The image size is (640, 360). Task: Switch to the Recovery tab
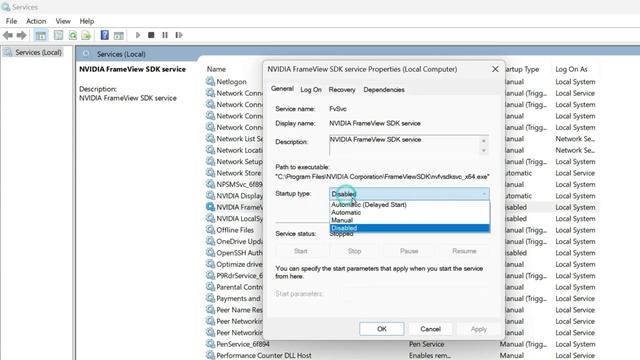coord(342,90)
